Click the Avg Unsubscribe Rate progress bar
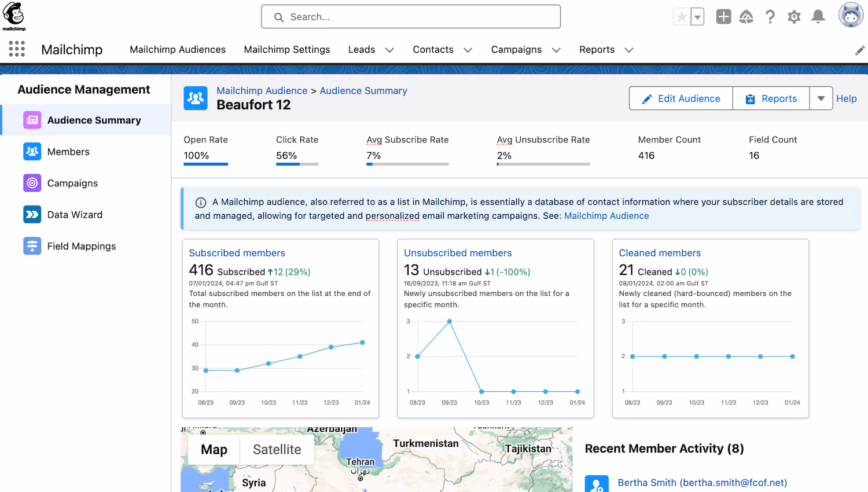The height and width of the screenshot is (492, 868). (x=543, y=164)
